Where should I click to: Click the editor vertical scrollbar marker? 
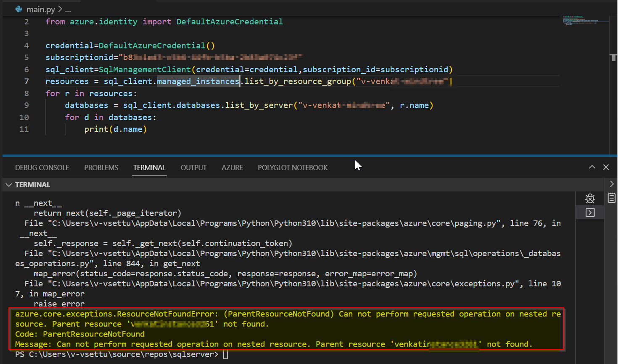coord(614,58)
